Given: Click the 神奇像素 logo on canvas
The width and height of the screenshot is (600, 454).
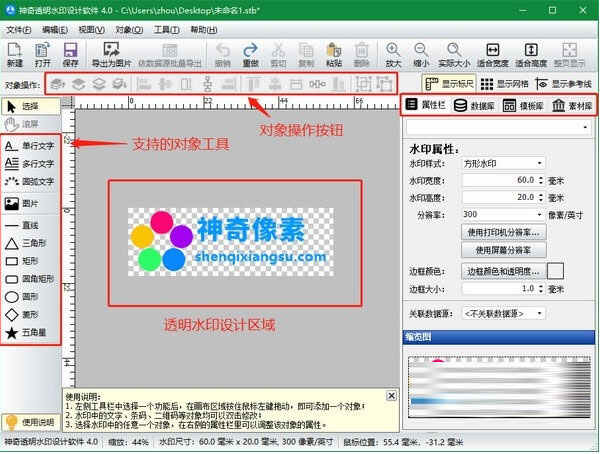Looking at the screenshot, I should tap(231, 242).
